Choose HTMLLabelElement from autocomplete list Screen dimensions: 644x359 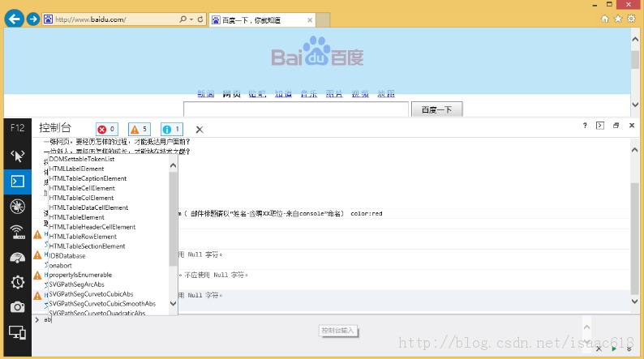click(76, 169)
